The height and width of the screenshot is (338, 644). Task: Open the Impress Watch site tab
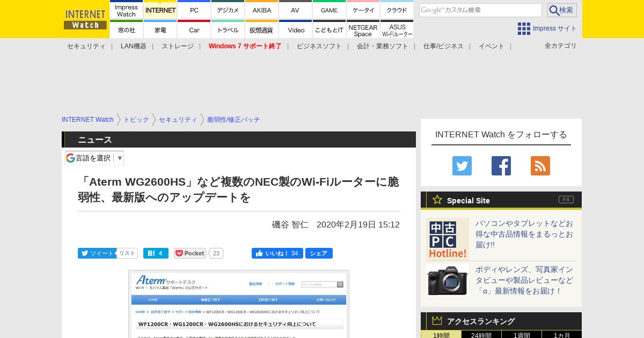pos(127,10)
